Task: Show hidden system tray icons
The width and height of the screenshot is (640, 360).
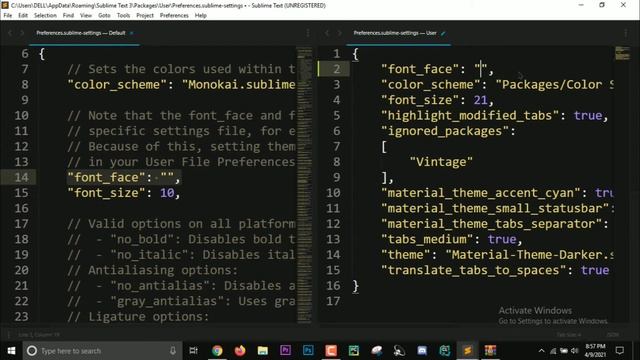Action: click(541, 351)
